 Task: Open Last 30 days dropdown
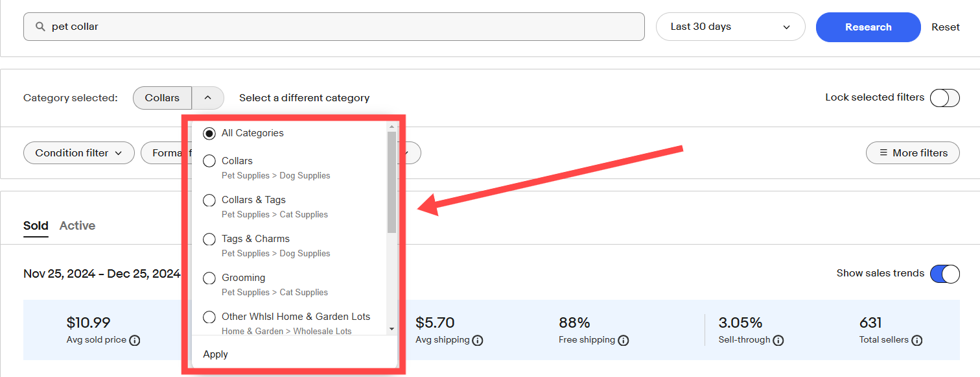pyautogui.click(x=730, y=27)
